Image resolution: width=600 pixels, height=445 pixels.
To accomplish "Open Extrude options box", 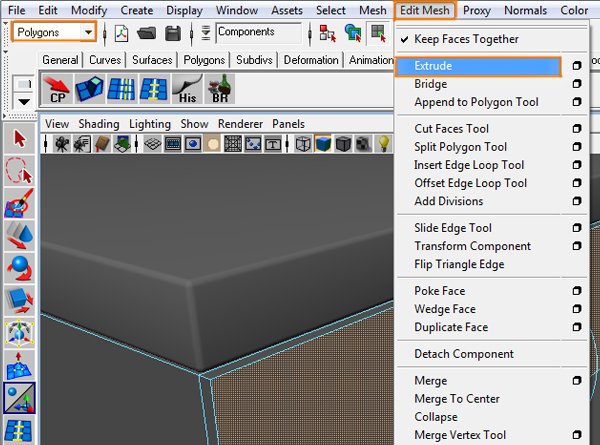I will pyautogui.click(x=577, y=66).
